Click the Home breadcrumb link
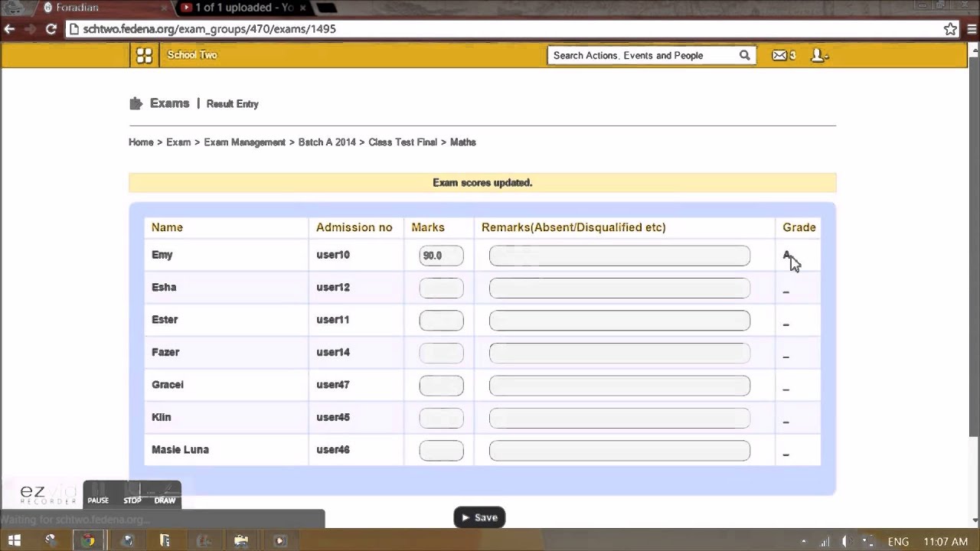Viewport: 980px width, 551px height. pos(141,142)
